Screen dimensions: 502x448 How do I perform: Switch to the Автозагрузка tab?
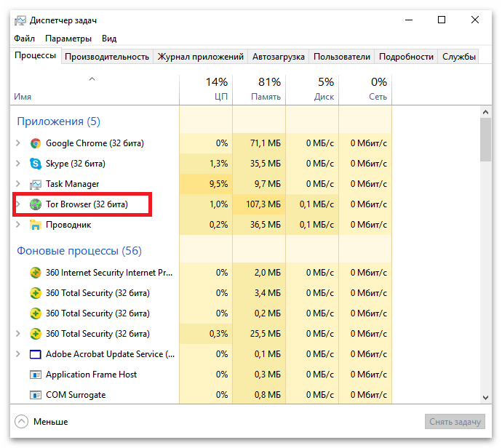279,57
